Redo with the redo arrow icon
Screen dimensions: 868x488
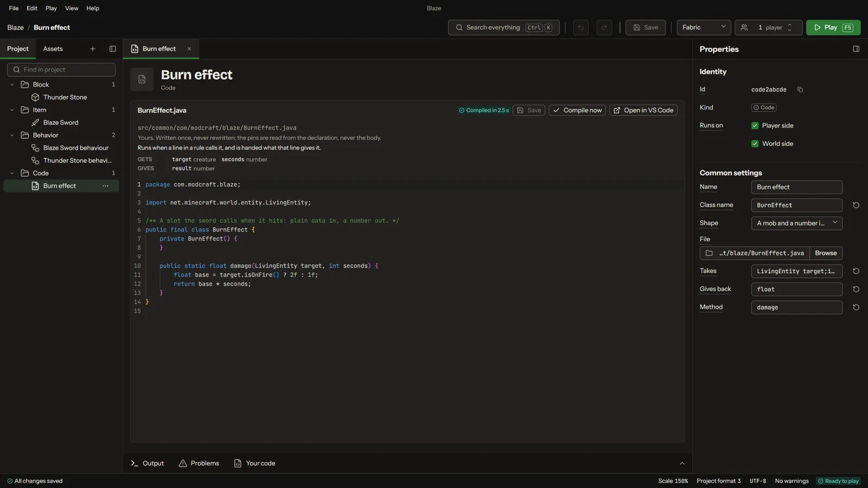coord(604,27)
